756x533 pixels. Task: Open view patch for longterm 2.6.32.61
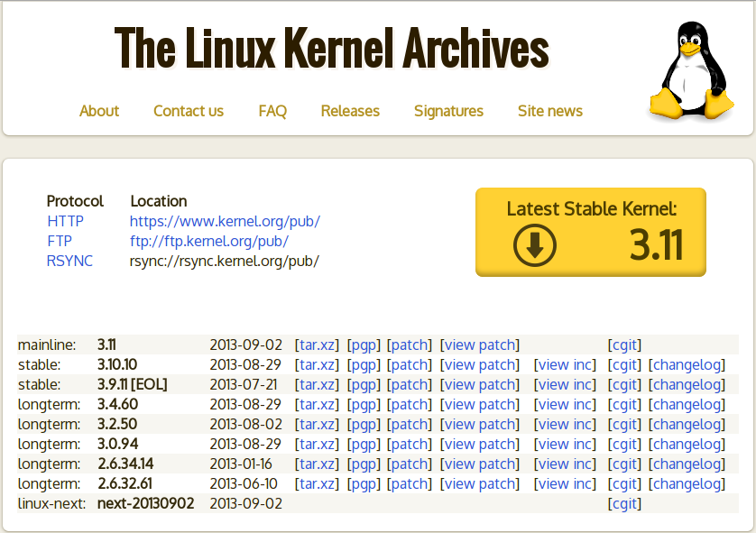coord(480,483)
